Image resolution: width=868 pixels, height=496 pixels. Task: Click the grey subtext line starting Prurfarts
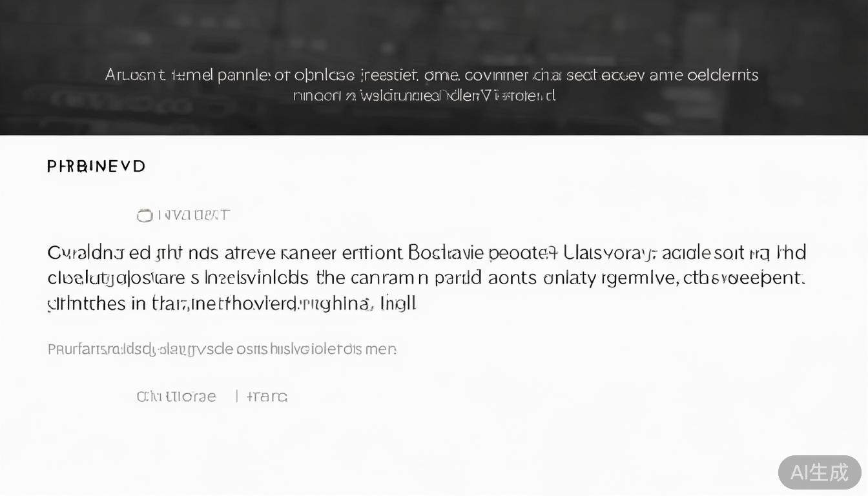222,349
